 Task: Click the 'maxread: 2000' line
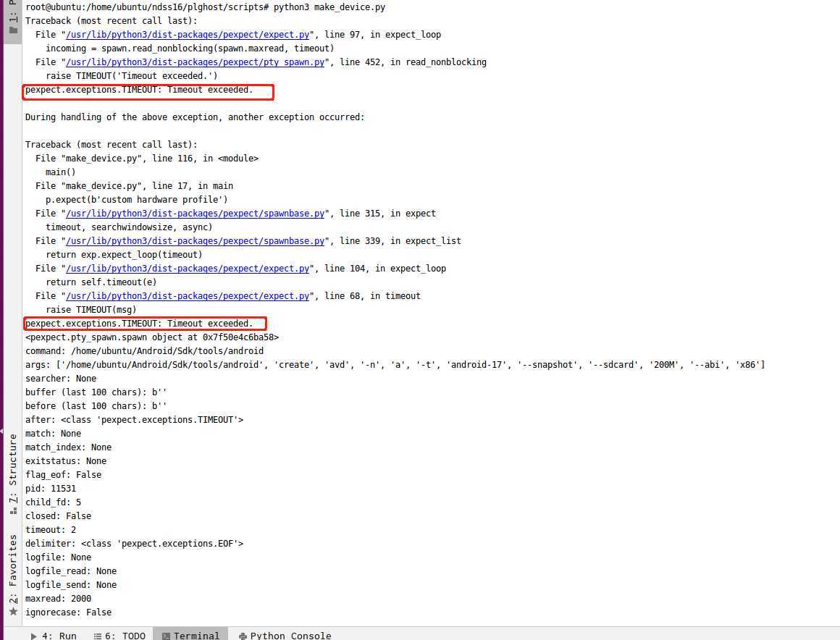point(58,598)
